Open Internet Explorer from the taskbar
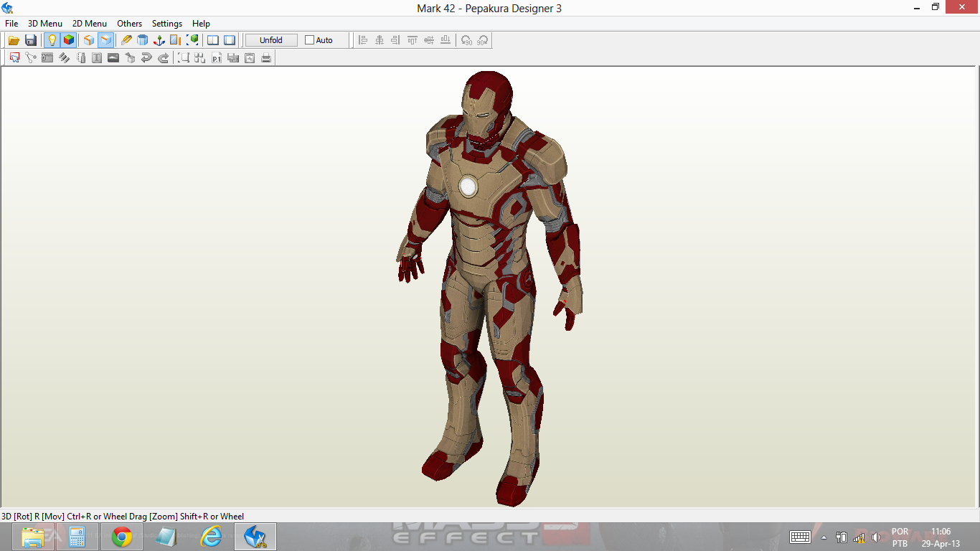Image resolution: width=980 pixels, height=551 pixels. click(x=211, y=537)
